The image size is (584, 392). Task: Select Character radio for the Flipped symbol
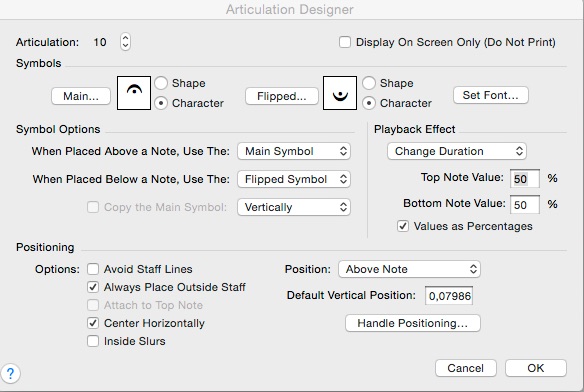[x=369, y=103]
